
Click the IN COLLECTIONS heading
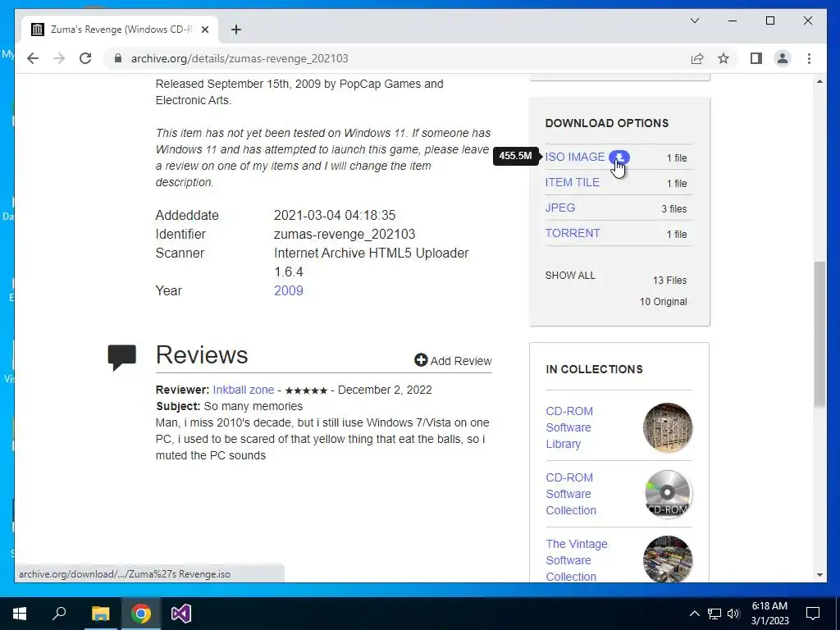594,369
